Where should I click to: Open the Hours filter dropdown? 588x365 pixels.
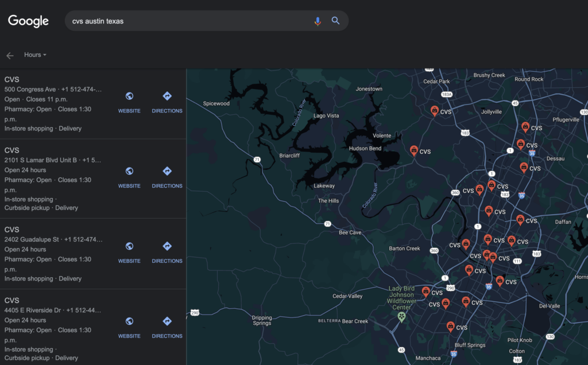pyautogui.click(x=35, y=55)
